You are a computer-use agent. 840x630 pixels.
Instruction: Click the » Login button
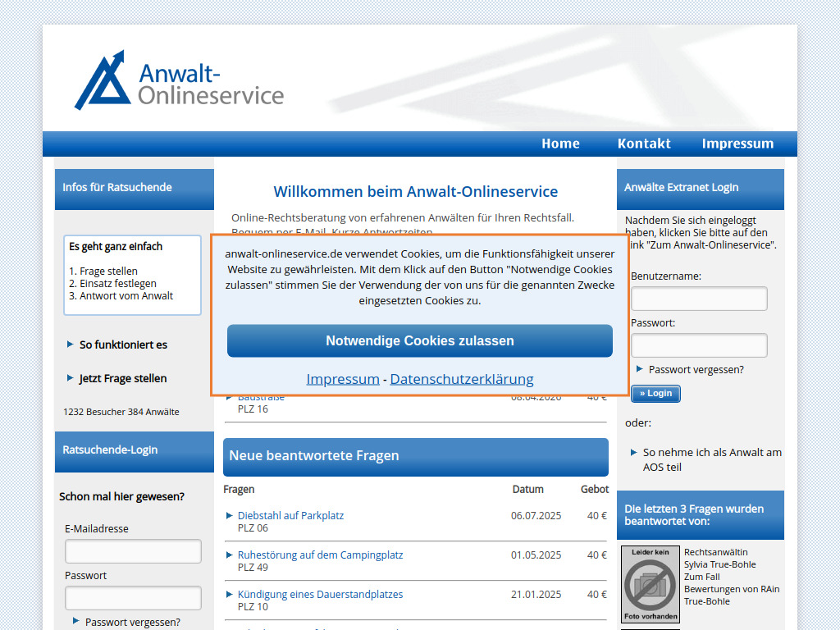(655, 393)
